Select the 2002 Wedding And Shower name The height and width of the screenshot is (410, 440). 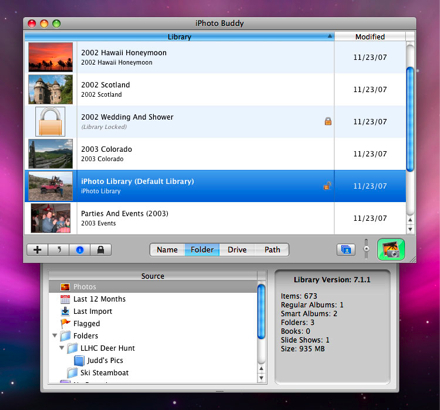click(x=127, y=117)
